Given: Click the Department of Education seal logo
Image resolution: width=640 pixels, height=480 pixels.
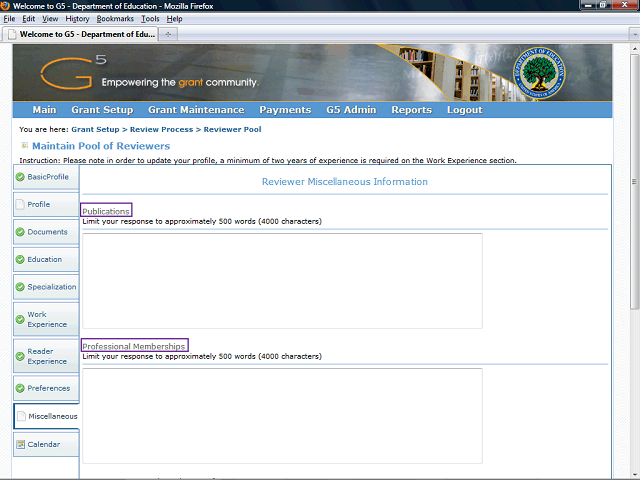Looking at the screenshot, I should [539, 73].
